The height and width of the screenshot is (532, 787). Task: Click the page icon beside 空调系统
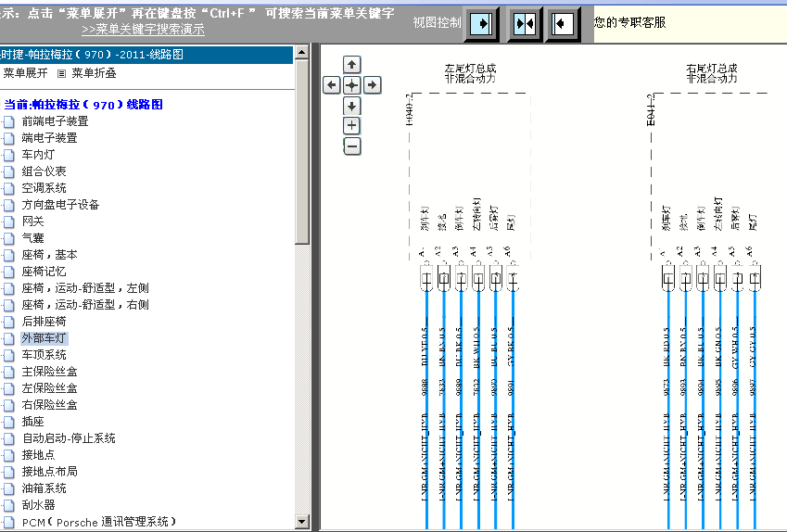pos(9,188)
